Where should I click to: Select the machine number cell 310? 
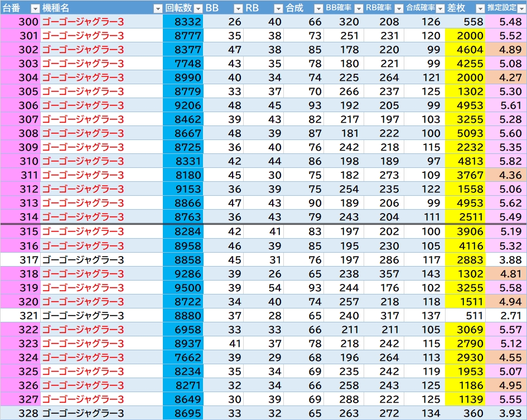point(21,161)
